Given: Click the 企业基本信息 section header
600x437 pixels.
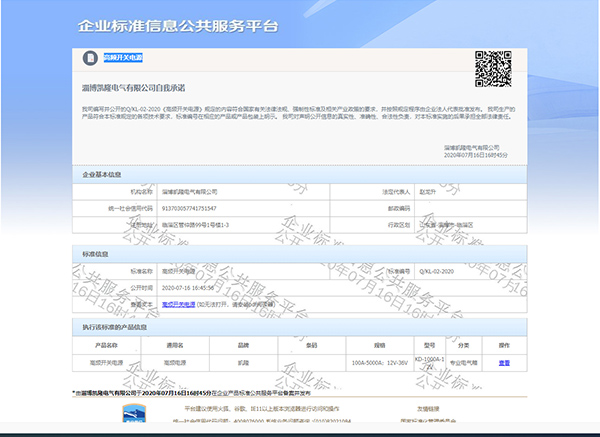Looking at the screenshot, I should tap(102, 174).
